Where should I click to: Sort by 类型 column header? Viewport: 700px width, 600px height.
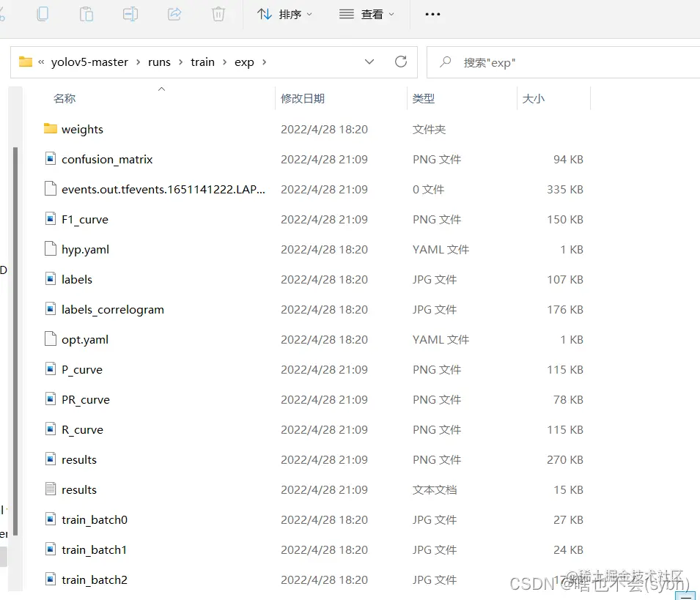pyautogui.click(x=424, y=99)
